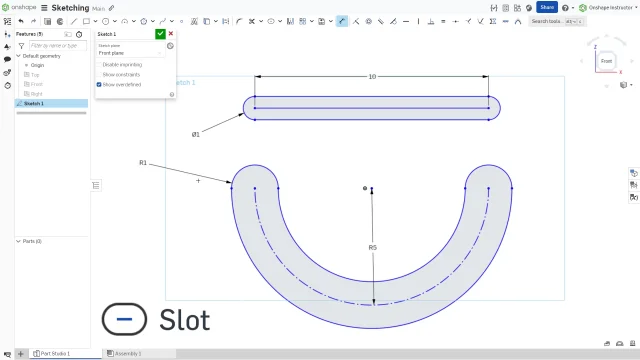Select the Slot tool ellipse icon
The width and height of the screenshot is (640, 360).
point(271,21)
